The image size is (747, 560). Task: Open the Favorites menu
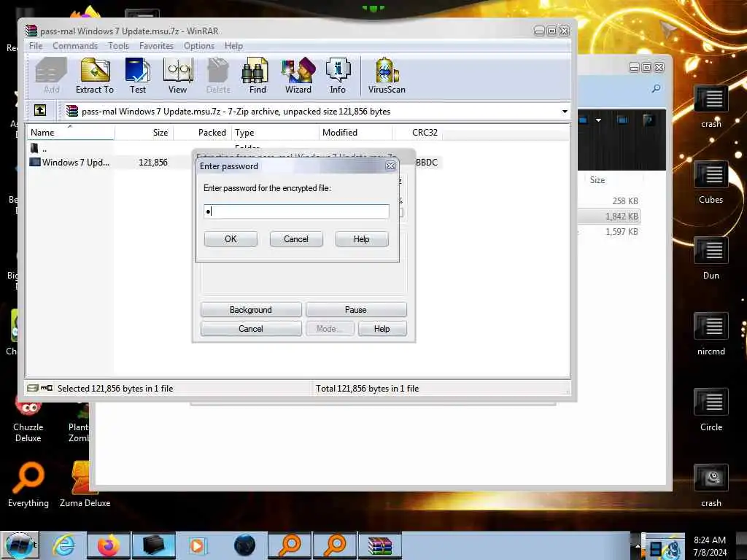point(156,46)
